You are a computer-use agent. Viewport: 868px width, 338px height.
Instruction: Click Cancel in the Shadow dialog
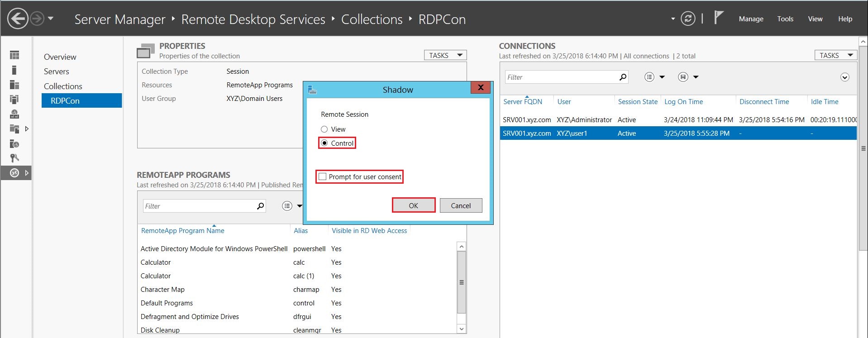[461, 205]
